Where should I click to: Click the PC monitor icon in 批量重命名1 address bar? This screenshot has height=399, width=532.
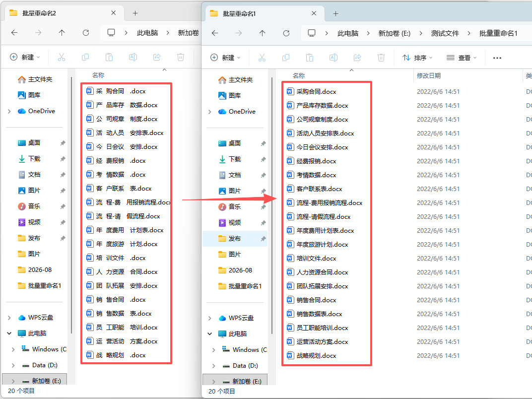[x=312, y=33]
